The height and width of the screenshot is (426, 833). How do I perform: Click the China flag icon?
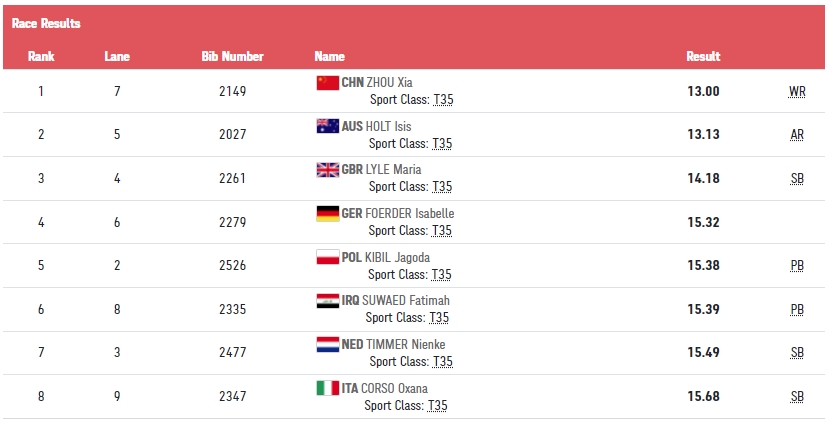pyautogui.click(x=327, y=82)
